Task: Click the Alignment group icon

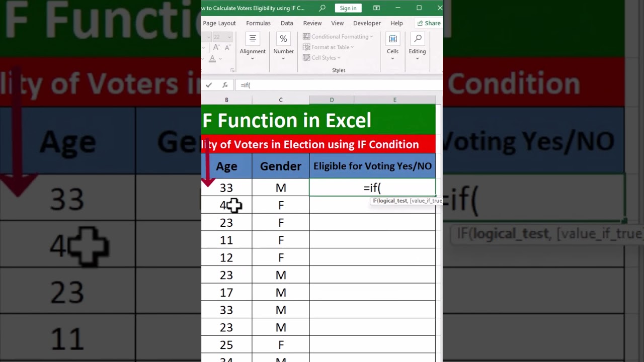Action: [253, 39]
